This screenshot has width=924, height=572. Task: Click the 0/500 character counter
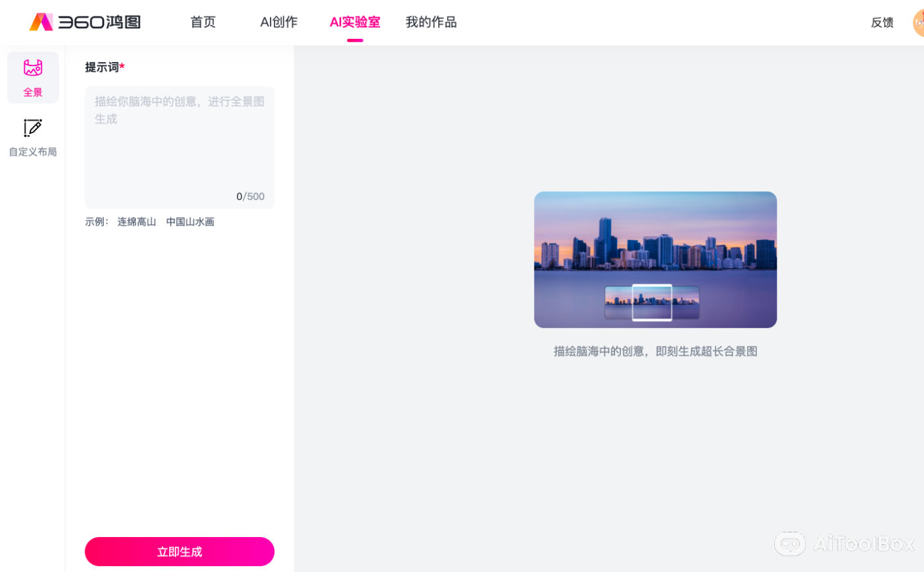[251, 196]
